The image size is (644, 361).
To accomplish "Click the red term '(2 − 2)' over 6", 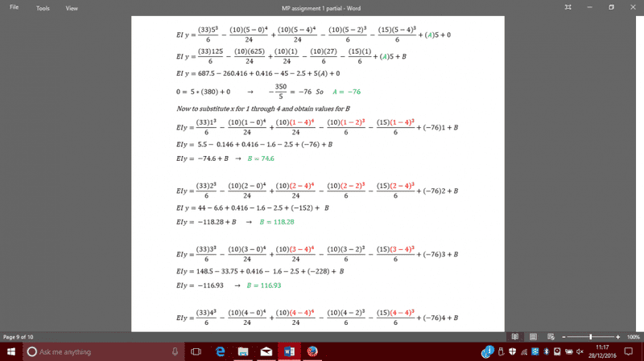I will coord(353,186).
